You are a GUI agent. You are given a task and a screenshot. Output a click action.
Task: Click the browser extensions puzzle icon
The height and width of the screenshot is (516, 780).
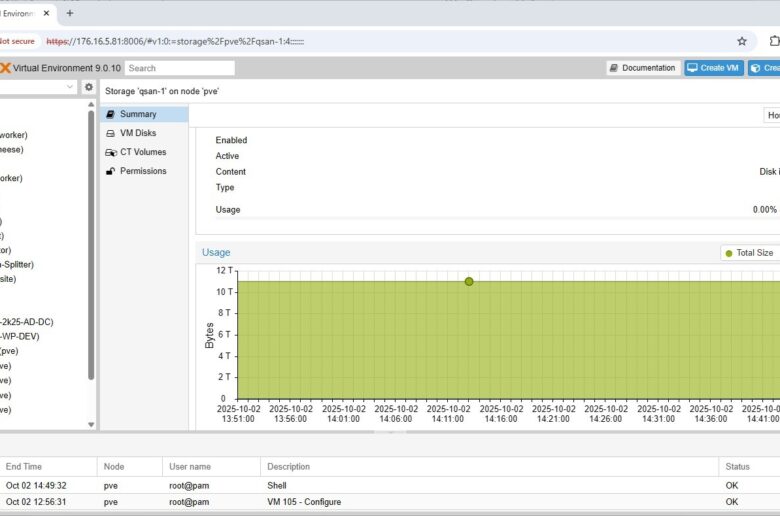(775, 41)
